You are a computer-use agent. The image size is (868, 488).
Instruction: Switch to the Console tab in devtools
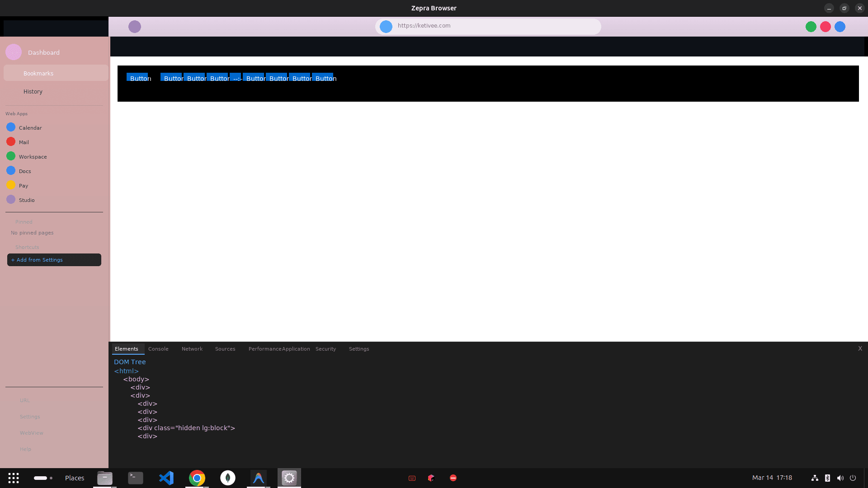click(158, 349)
